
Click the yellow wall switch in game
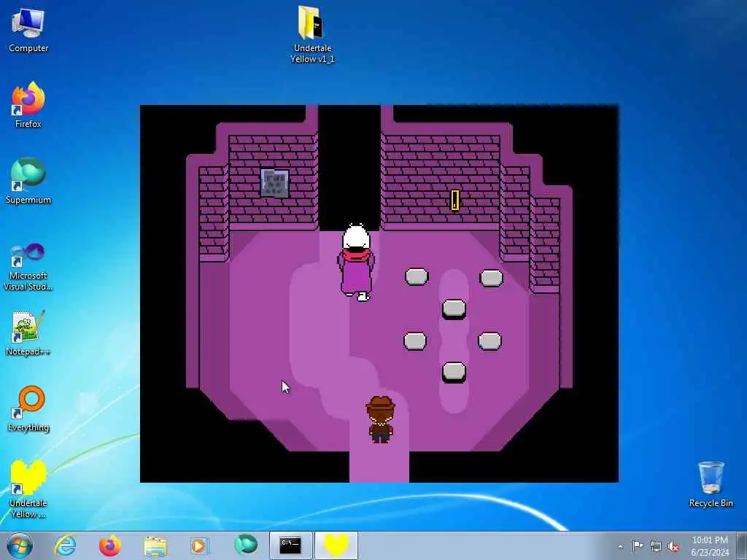(x=455, y=200)
